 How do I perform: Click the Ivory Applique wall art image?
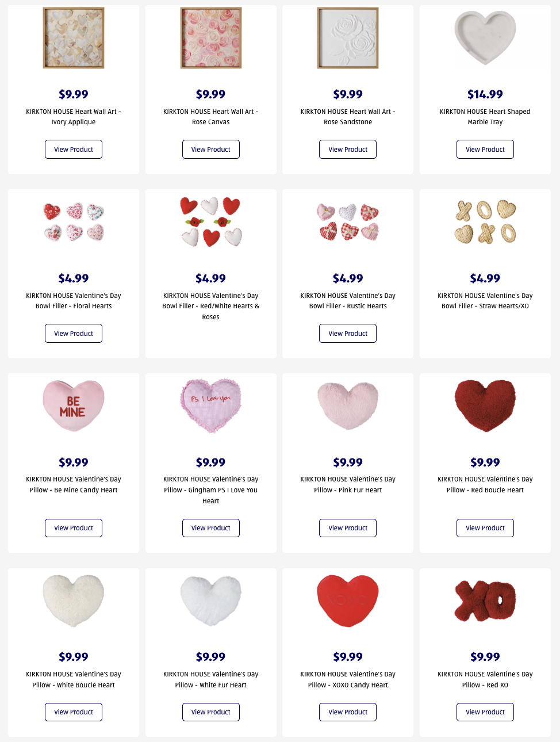pyautogui.click(x=74, y=38)
